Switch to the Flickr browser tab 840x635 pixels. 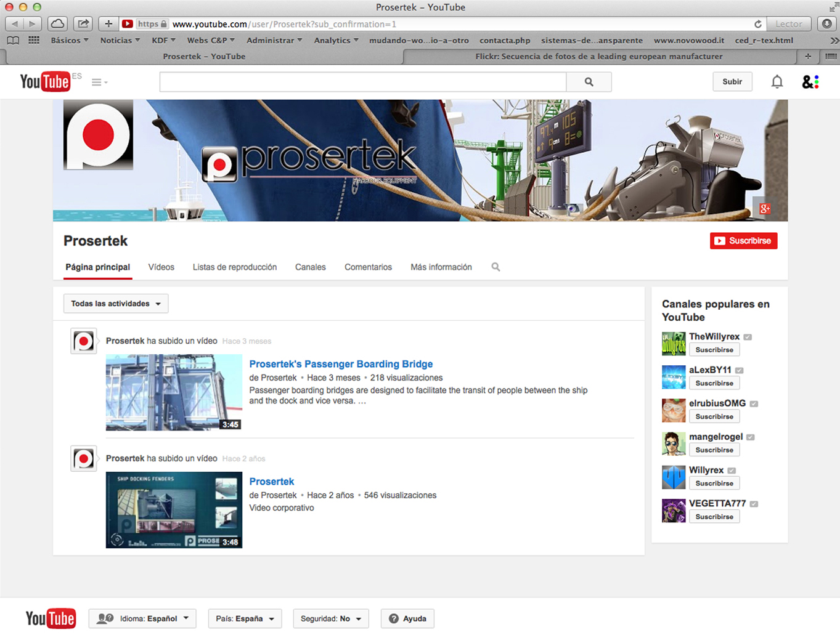(599, 56)
